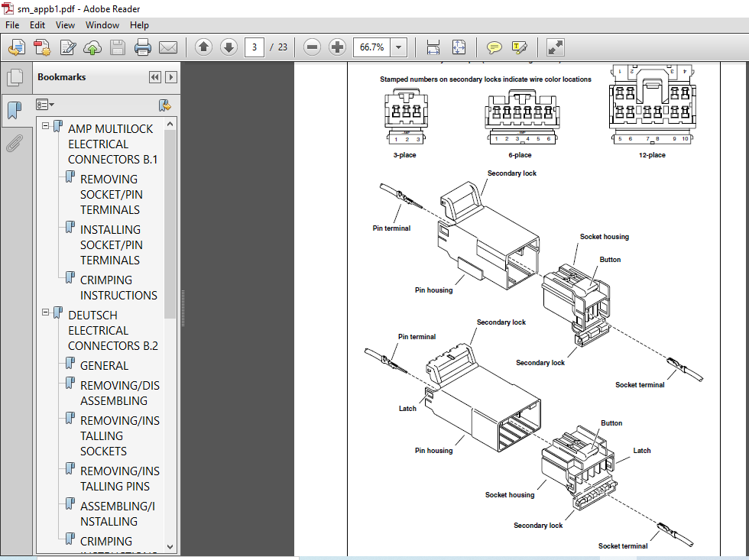
Task: Select REMOVING SOCKET/PIN TERMINALS bookmark
Action: tap(112, 194)
